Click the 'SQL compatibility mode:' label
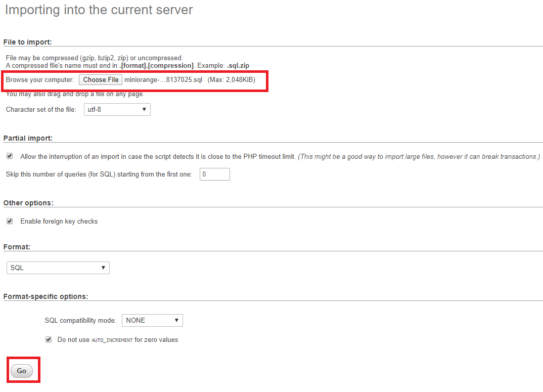The height and width of the screenshot is (392, 543). coord(80,321)
